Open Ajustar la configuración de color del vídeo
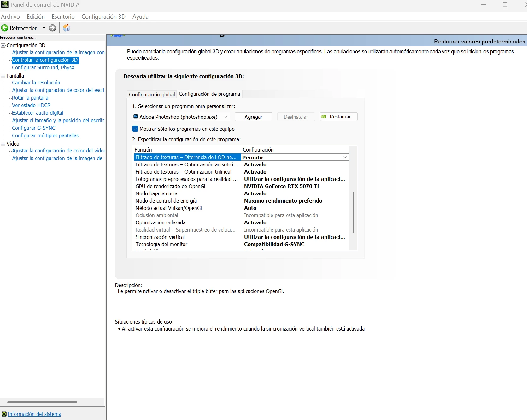The height and width of the screenshot is (420, 527). pos(58,151)
